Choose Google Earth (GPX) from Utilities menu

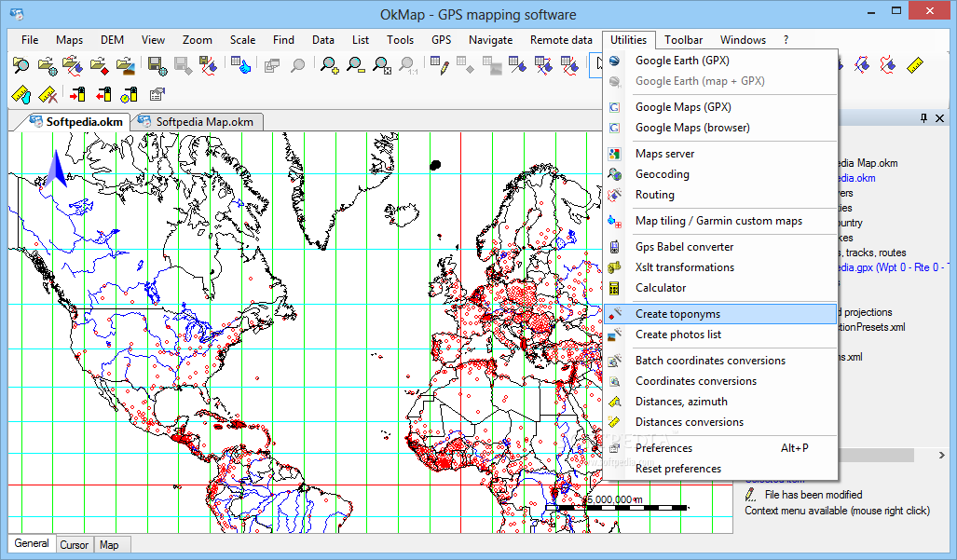(720, 61)
